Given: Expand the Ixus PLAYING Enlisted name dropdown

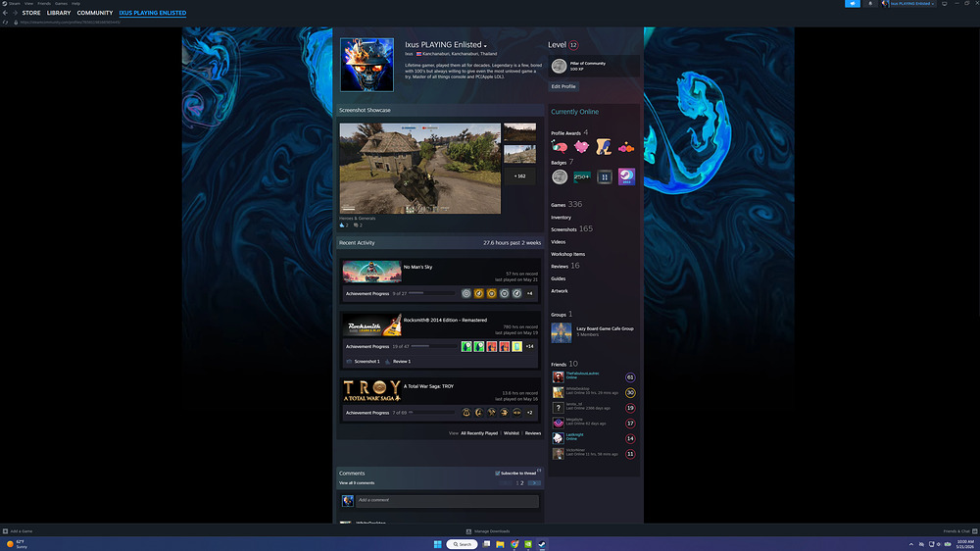Looking at the screenshot, I should click(485, 46).
